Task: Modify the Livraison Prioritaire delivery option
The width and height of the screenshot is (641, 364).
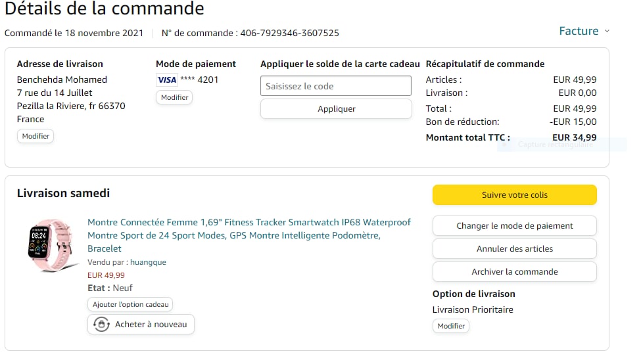Action: click(451, 326)
